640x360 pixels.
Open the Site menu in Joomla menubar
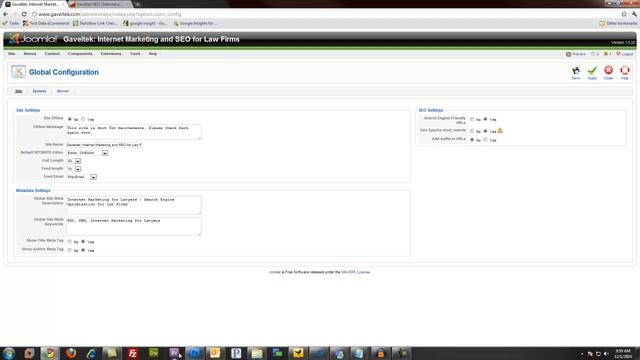coord(11,54)
